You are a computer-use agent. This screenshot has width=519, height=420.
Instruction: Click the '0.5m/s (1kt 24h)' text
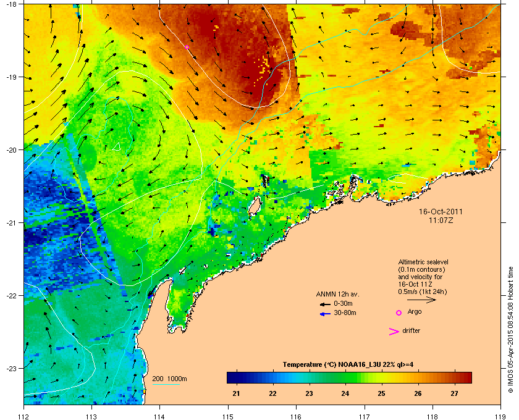tap(423, 292)
